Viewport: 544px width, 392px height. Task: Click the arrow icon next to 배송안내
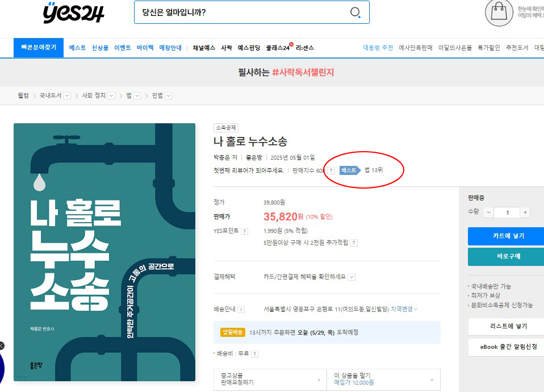[241, 310]
